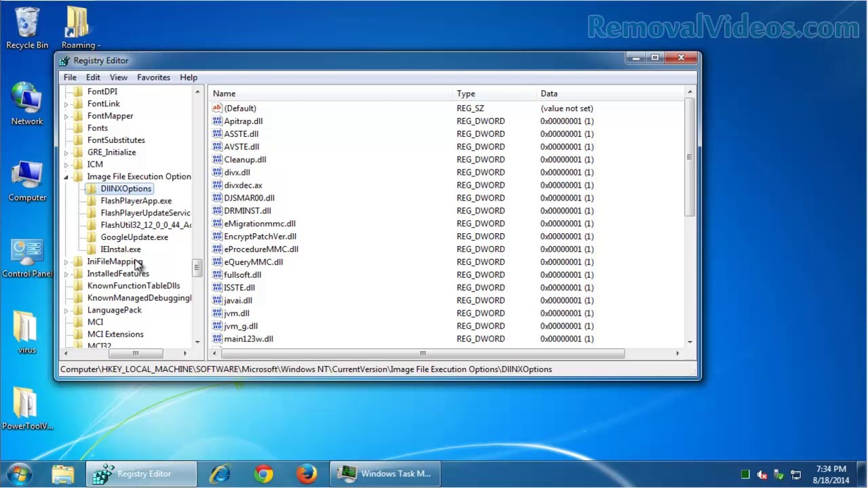Select the GRE_Initialize tree item
The width and height of the screenshot is (868, 488).
[111, 152]
